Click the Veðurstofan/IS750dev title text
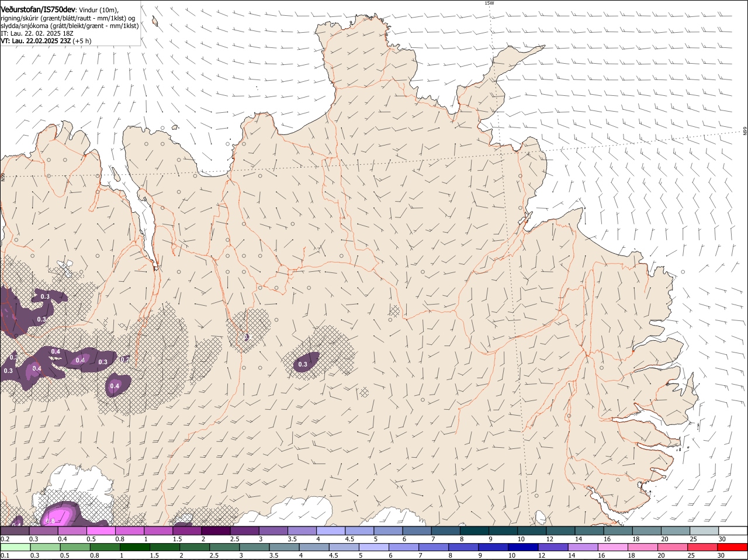The width and height of the screenshot is (748, 560). pos(38,9)
